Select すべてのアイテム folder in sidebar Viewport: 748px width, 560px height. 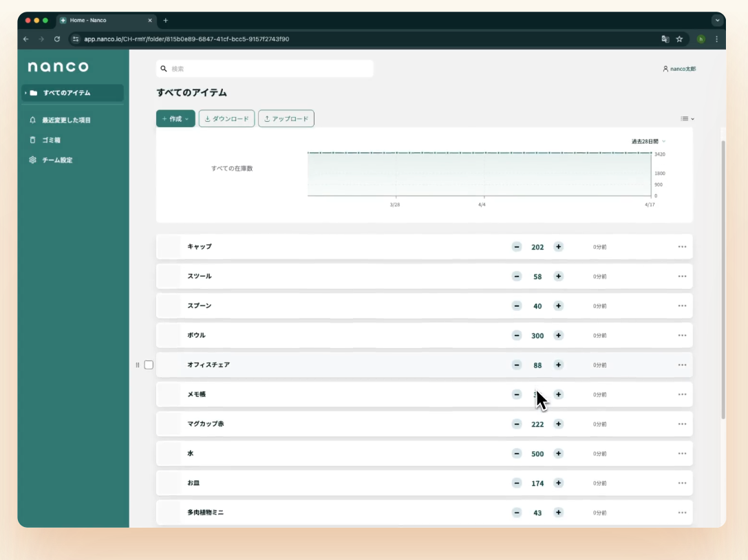pos(67,93)
